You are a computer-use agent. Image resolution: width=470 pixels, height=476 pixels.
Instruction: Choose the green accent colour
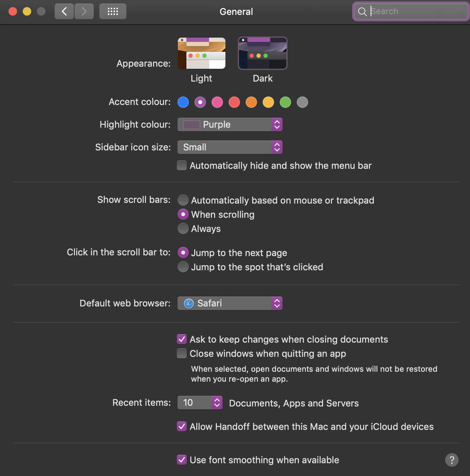[x=285, y=102]
